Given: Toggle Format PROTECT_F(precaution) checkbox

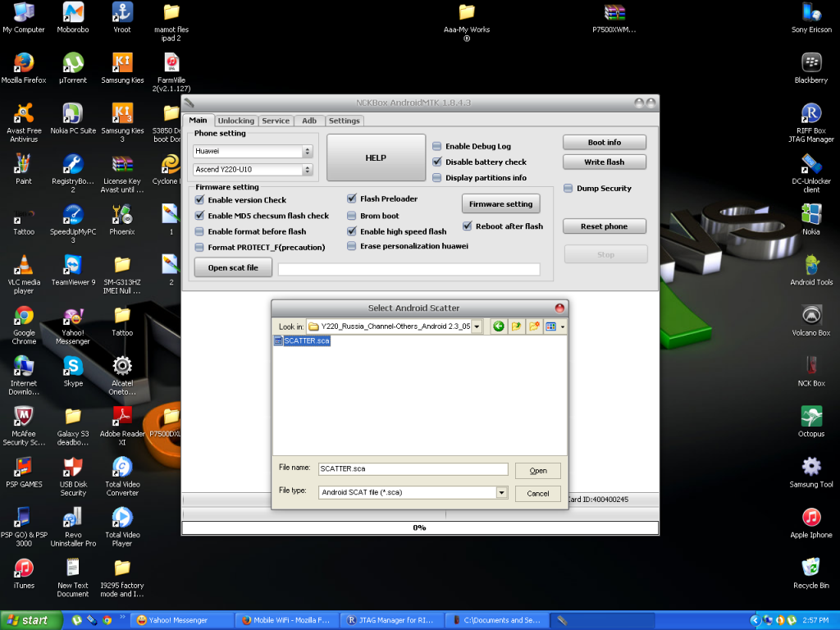Looking at the screenshot, I should coord(199,247).
